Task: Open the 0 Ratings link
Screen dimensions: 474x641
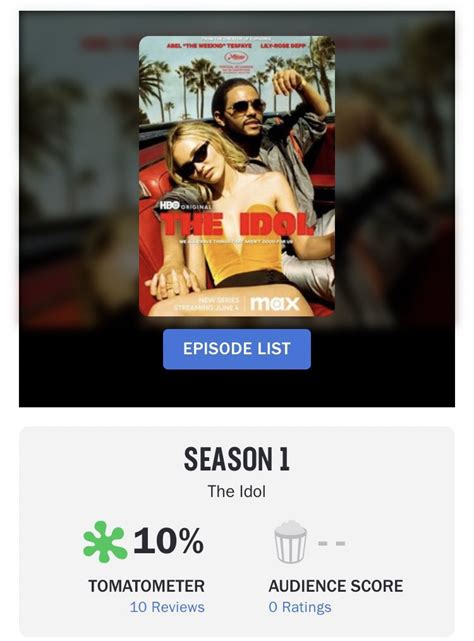Action: (300, 607)
